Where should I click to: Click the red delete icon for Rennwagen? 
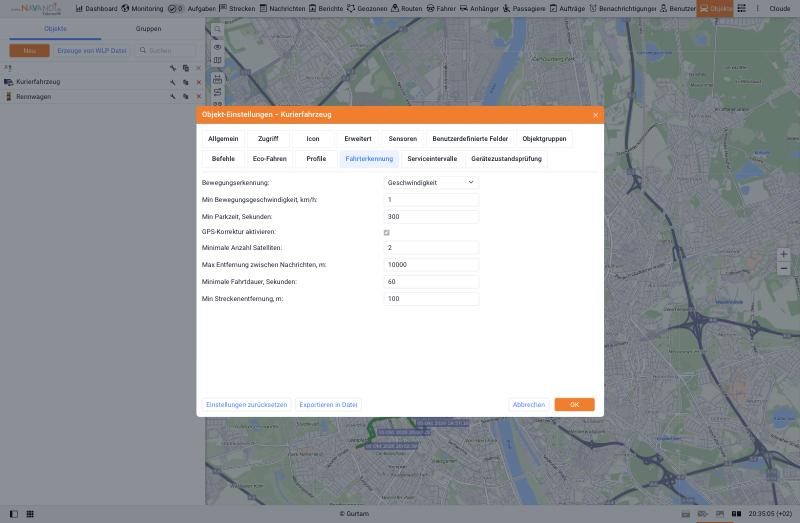pos(198,96)
